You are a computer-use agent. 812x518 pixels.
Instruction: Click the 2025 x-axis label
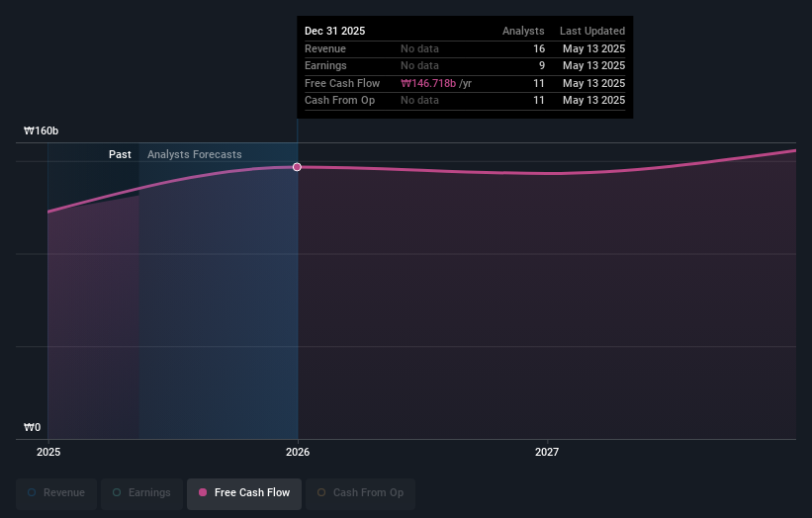point(48,452)
